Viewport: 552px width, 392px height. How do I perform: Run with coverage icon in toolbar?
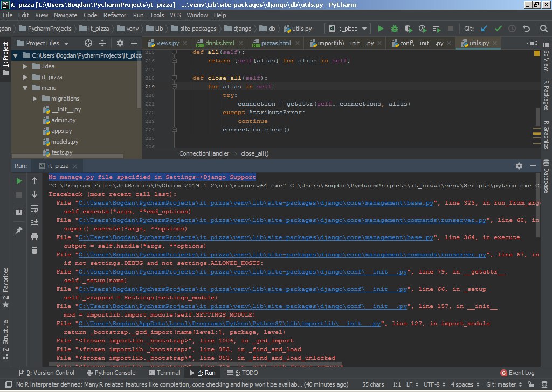(x=409, y=29)
